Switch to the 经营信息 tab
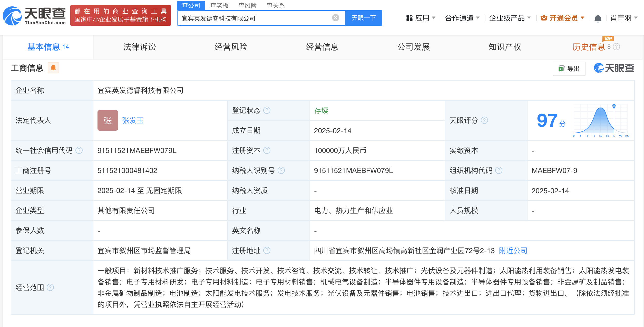Image resolution: width=644 pixels, height=327 pixels. tap(322, 47)
